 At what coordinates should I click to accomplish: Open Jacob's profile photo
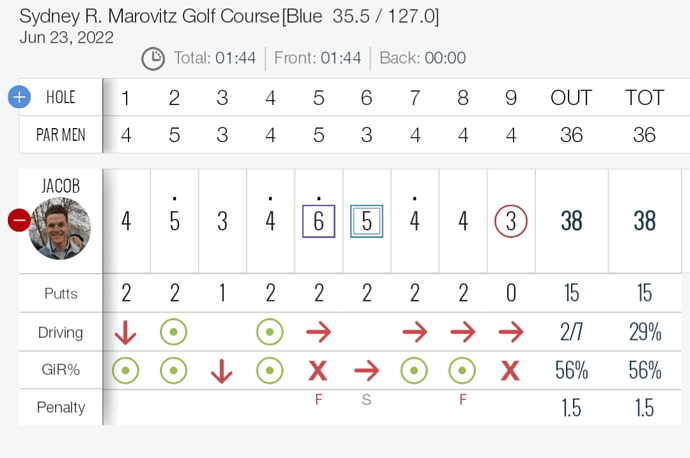[60, 228]
